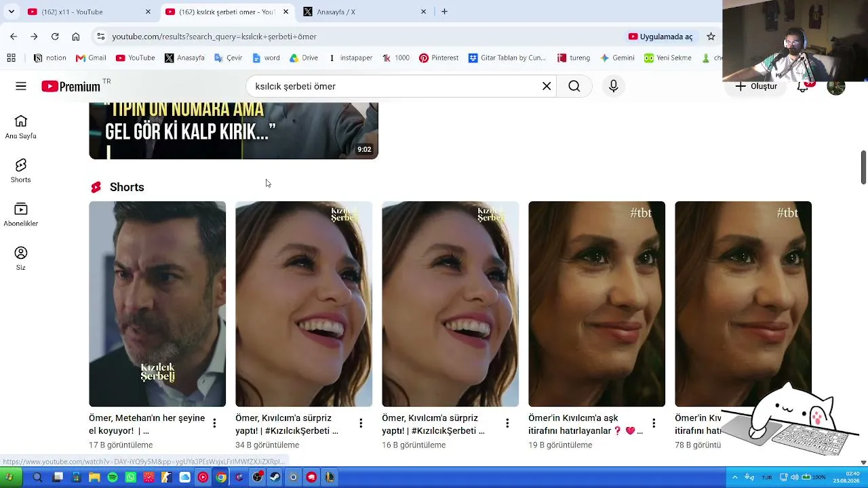
Task: Open the Chrome apps grid shortcut
Action: pos(11,58)
